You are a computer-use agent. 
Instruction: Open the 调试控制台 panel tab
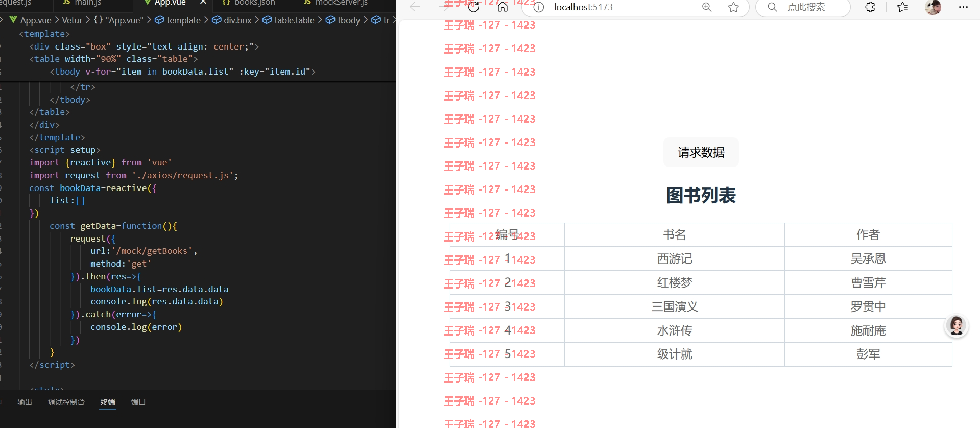66,402
